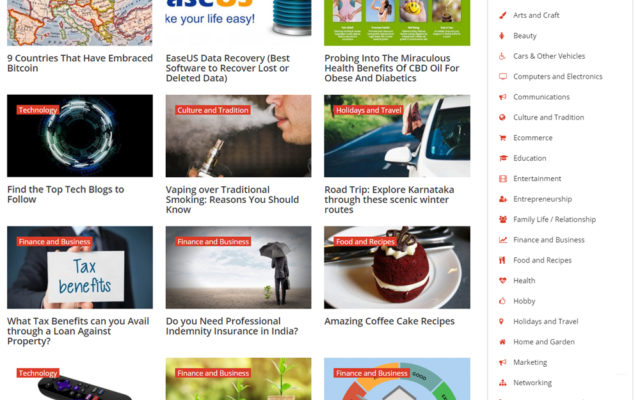
Task: Click the thumbs-up icon beside Hobby
Action: point(502,301)
